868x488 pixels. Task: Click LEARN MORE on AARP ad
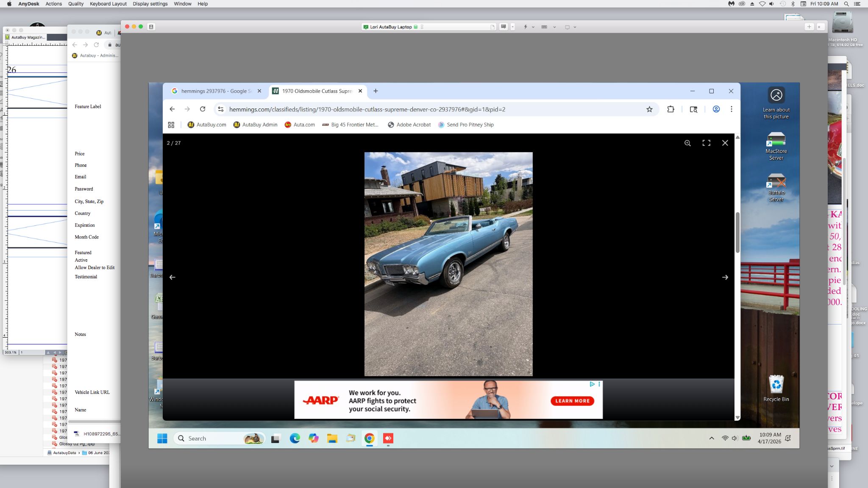point(572,401)
